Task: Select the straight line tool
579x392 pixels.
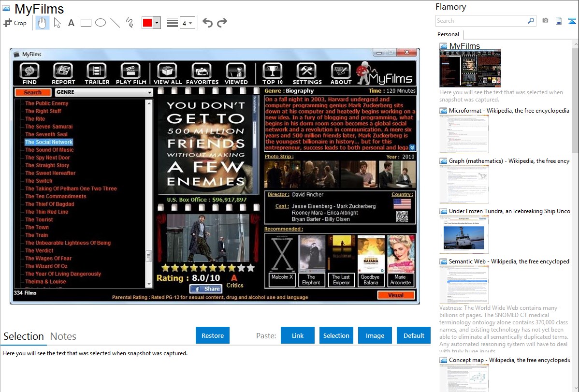Action: 115,23
